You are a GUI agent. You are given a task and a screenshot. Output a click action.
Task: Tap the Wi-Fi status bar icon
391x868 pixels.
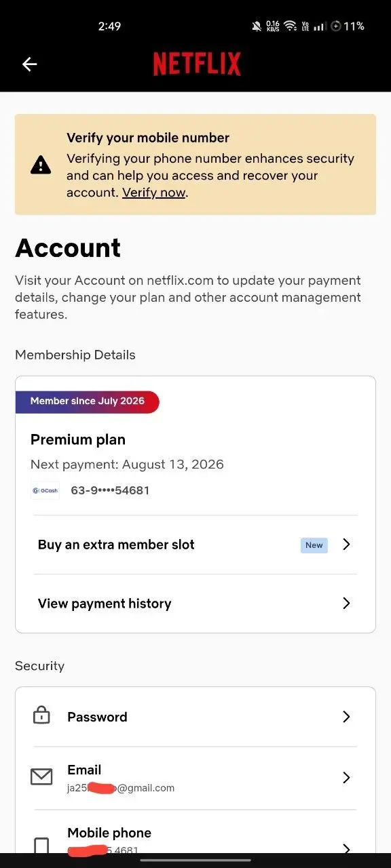(290, 26)
